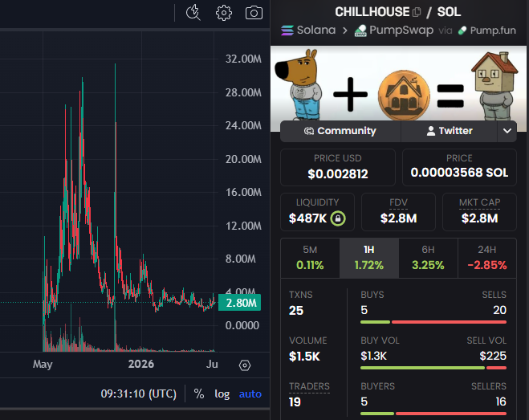Open chart settings gear
This screenshot has width=529, height=420.
click(224, 13)
